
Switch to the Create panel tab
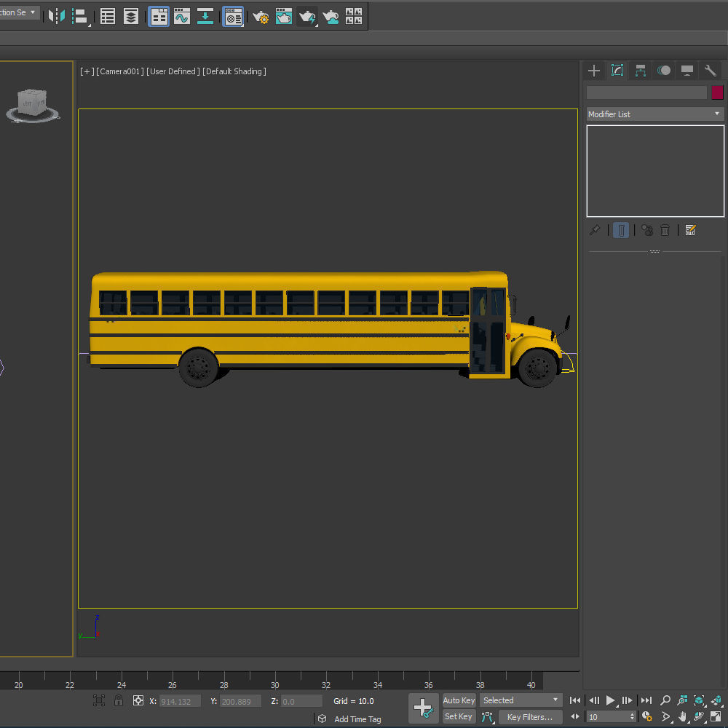594,71
